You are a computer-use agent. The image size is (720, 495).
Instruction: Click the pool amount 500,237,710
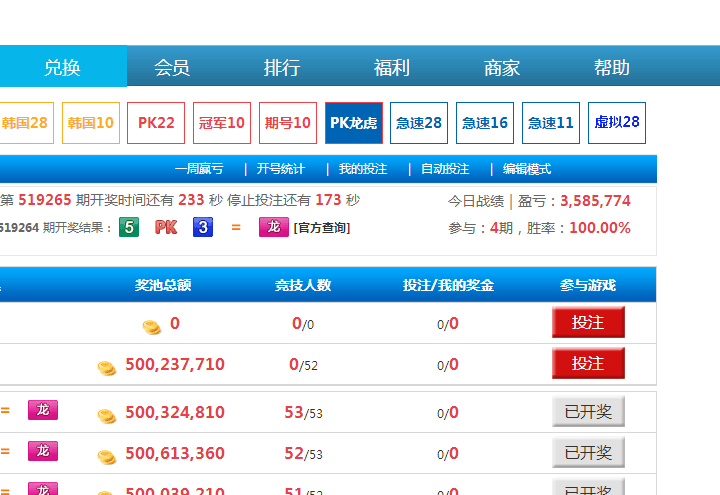[175, 365]
